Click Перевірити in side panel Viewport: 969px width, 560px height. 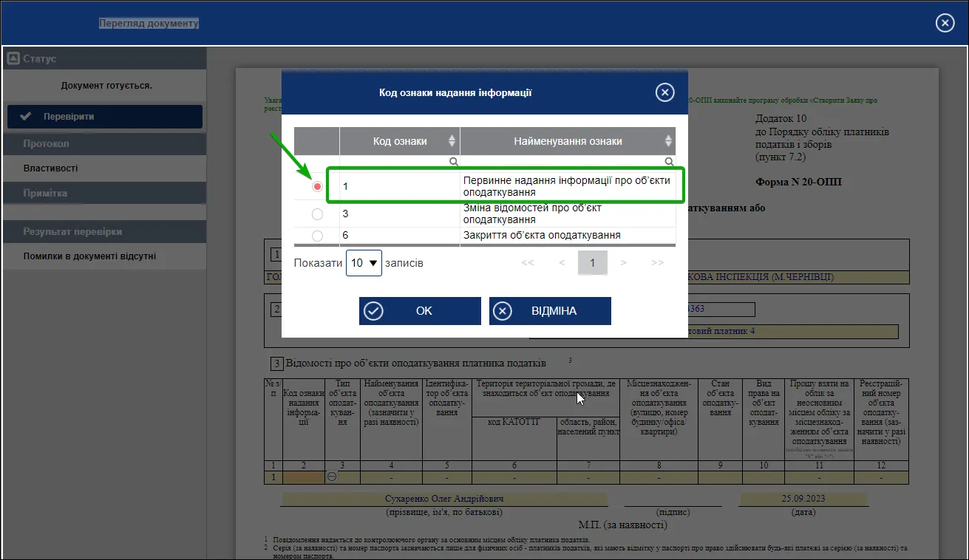point(104,117)
